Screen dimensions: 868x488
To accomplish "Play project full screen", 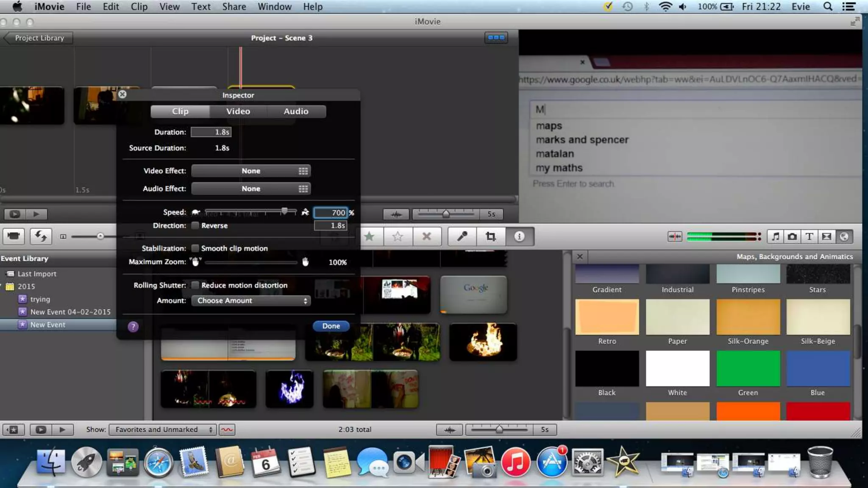I will 15,214.
